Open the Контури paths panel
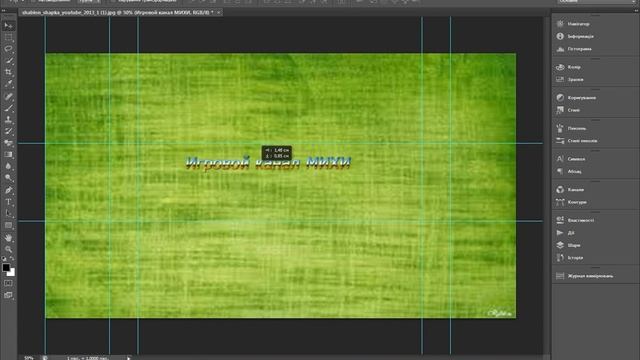The image size is (640, 360). 572,202
